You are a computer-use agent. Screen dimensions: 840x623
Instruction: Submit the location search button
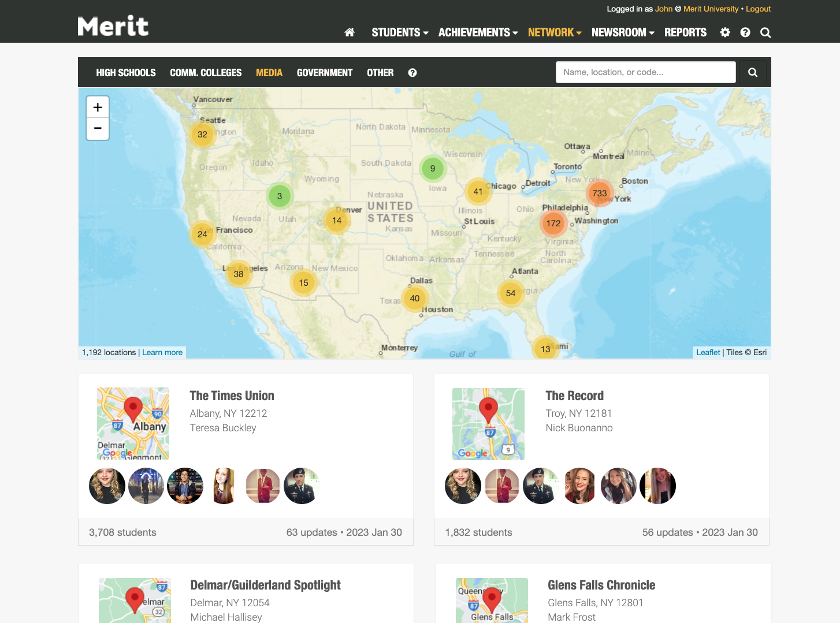click(x=752, y=72)
